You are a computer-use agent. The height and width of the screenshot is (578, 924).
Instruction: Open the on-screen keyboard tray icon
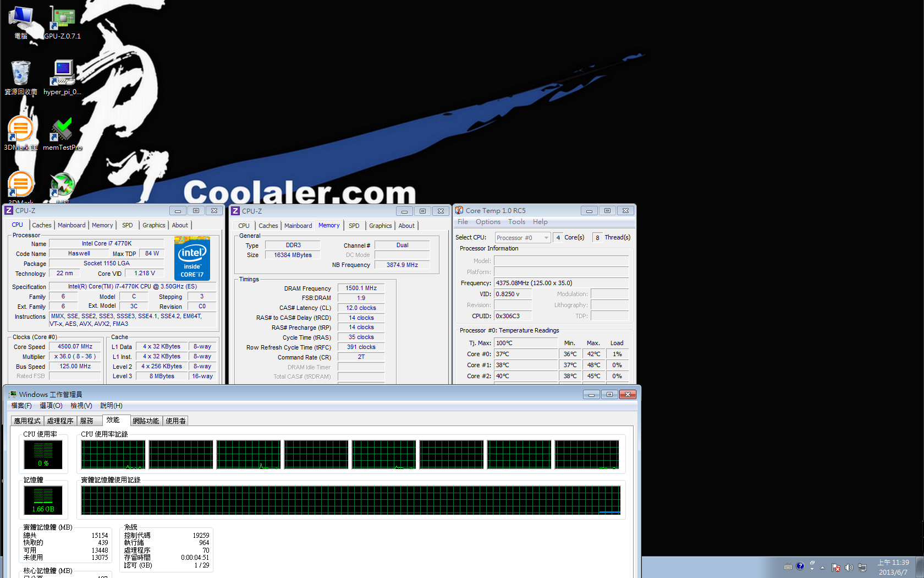(x=788, y=566)
